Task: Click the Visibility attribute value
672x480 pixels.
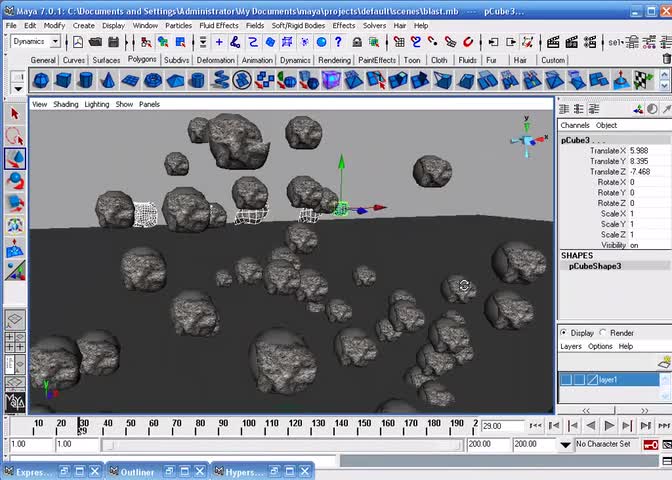Action: pos(649,245)
